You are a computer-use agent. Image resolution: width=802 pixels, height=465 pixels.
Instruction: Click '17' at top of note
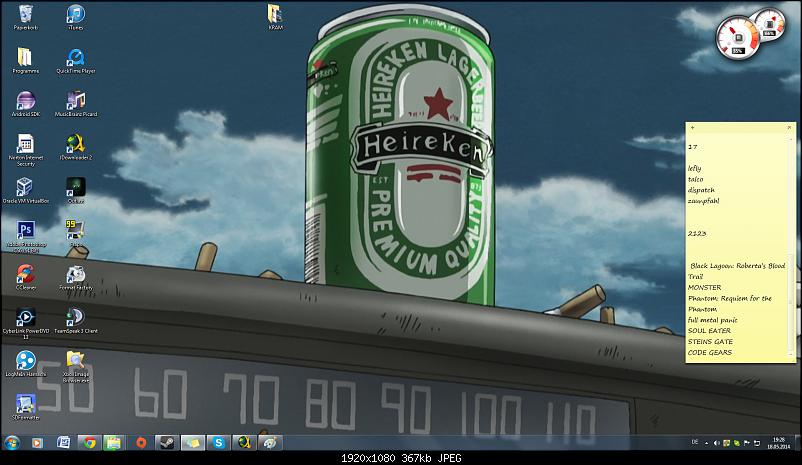693,147
